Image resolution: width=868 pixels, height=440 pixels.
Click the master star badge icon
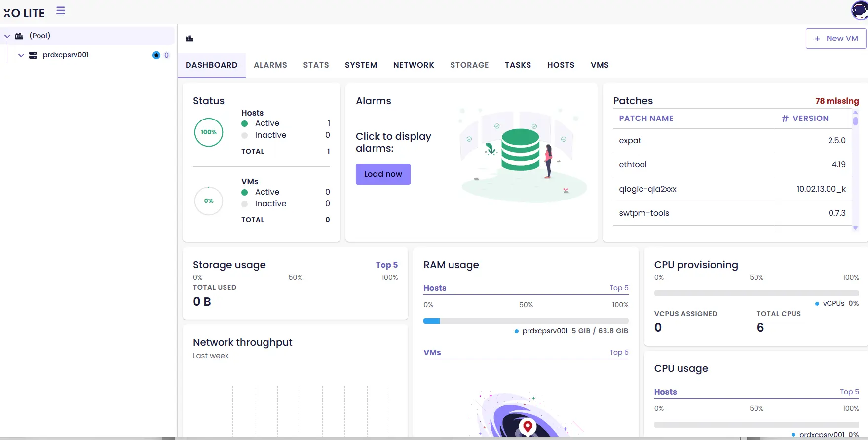coord(156,55)
